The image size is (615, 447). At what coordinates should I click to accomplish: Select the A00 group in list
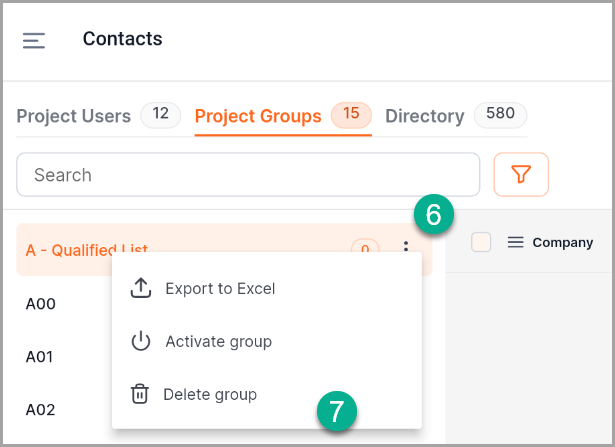[41, 304]
